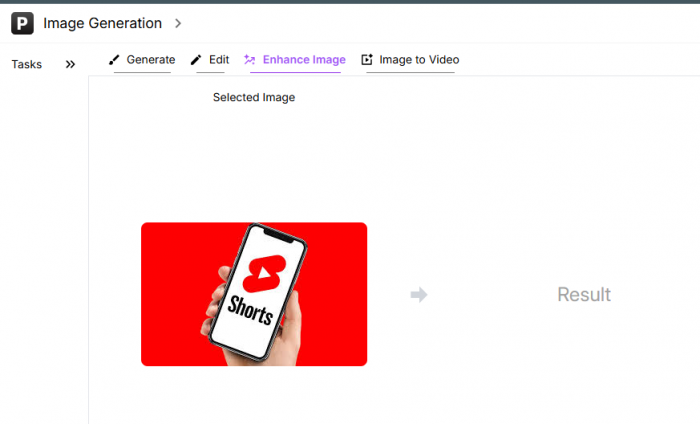Click the Image Generation title
Viewport: 700px width, 424px height.
[x=102, y=23]
